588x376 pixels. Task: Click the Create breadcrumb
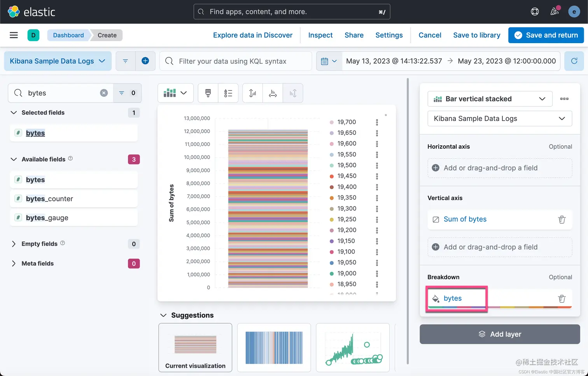(x=107, y=35)
